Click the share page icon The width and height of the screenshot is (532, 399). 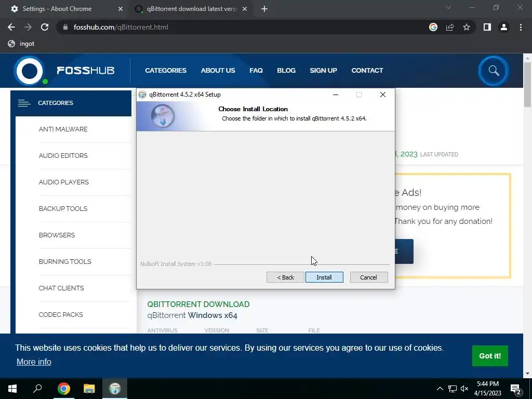tap(450, 27)
